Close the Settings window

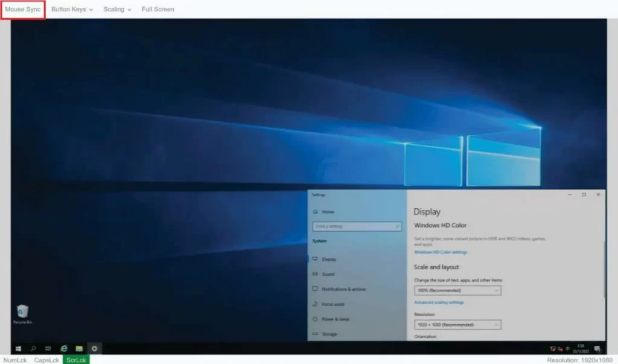coord(598,194)
